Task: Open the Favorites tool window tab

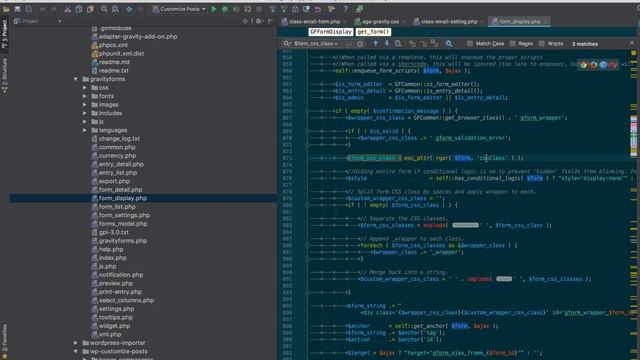Action: click(x=5, y=342)
